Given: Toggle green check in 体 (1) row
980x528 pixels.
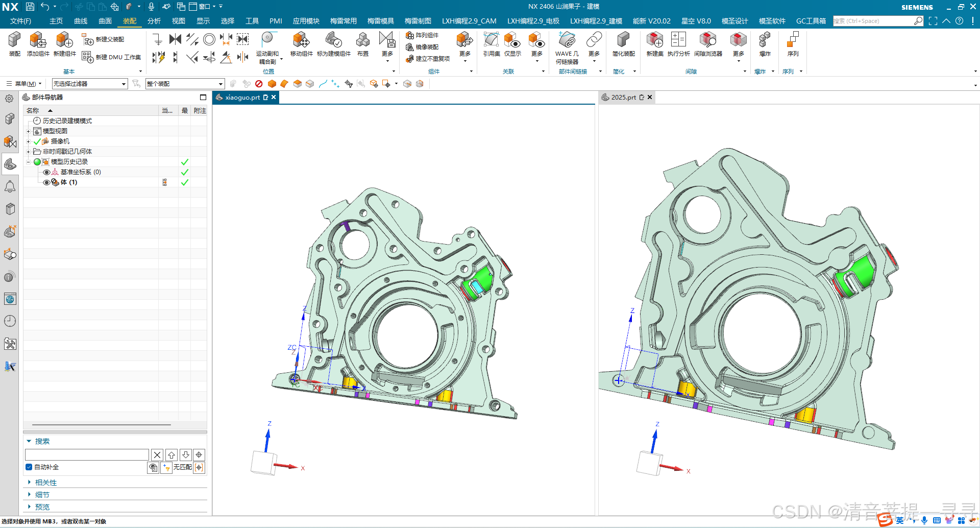Looking at the screenshot, I should [185, 182].
